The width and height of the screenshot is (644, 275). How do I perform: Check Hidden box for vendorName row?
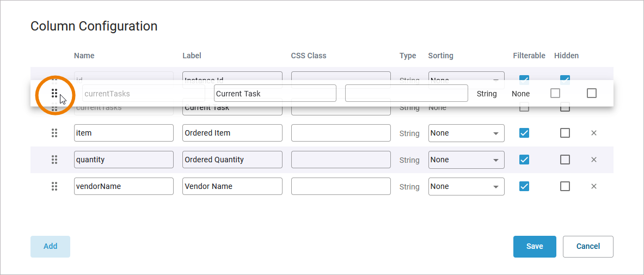click(565, 186)
